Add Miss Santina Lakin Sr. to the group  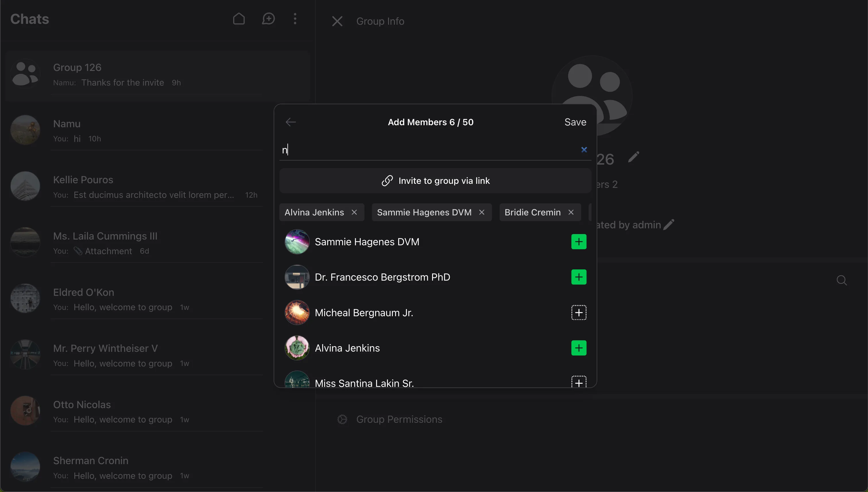(579, 382)
